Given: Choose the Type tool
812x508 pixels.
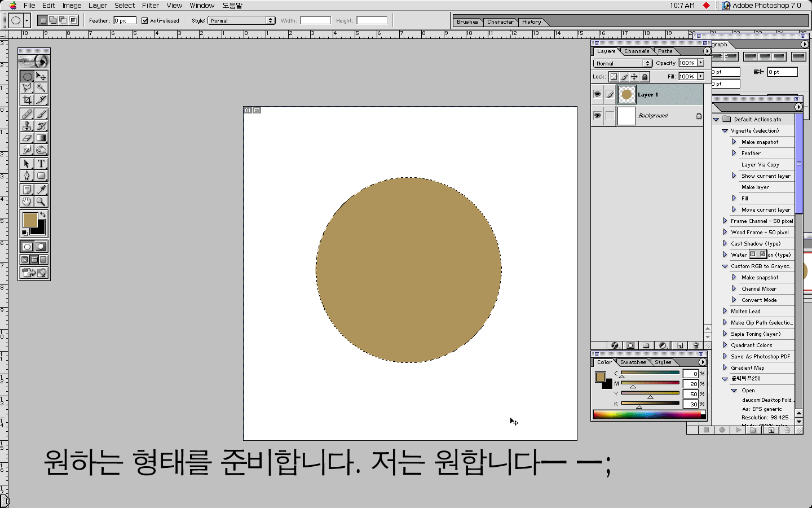Looking at the screenshot, I should (x=41, y=164).
